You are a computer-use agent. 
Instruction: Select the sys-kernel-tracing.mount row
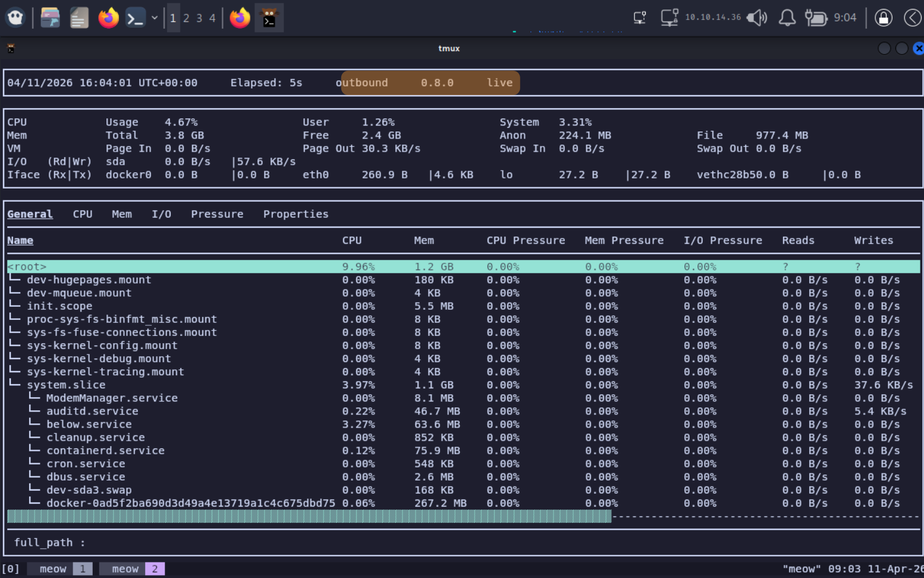[463, 371]
